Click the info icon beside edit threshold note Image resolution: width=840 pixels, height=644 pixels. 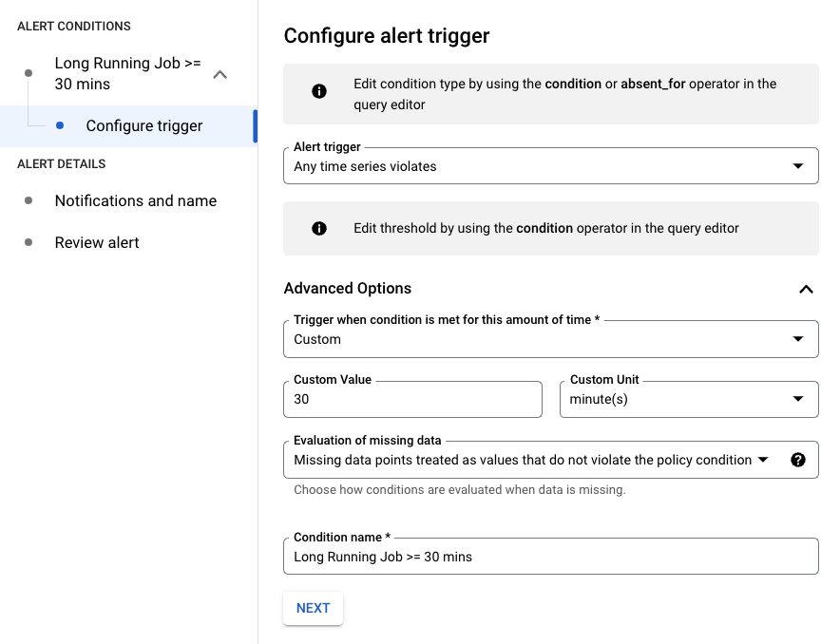(x=318, y=229)
